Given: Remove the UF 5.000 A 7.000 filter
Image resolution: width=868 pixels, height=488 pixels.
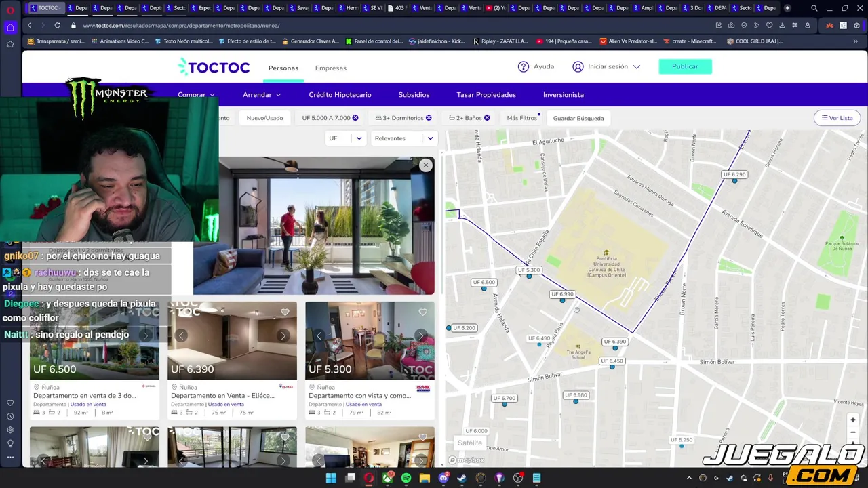Looking at the screenshot, I should click(x=355, y=118).
